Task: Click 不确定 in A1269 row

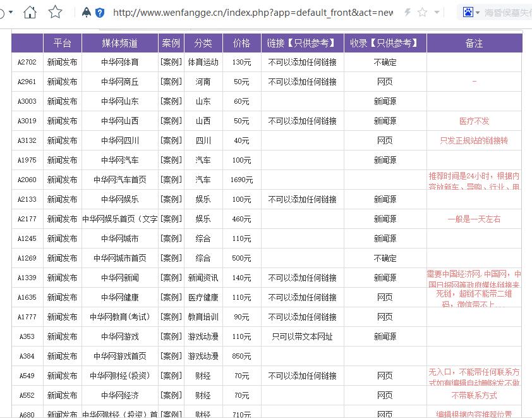Action: (x=385, y=258)
